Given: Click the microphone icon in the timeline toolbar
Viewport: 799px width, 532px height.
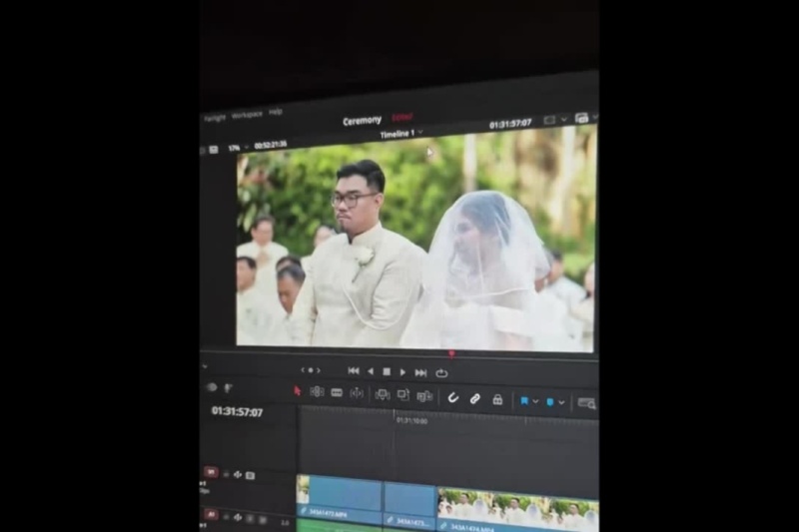Looking at the screenshot, I should point(228,388).
